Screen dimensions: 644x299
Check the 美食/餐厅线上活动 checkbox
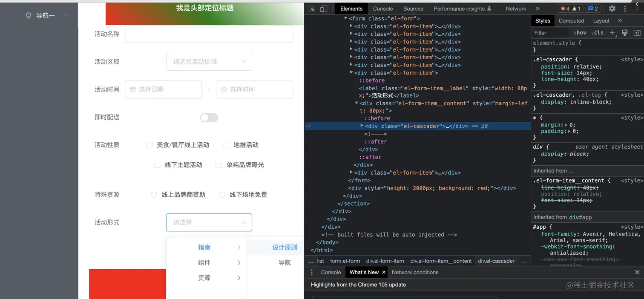149,145
